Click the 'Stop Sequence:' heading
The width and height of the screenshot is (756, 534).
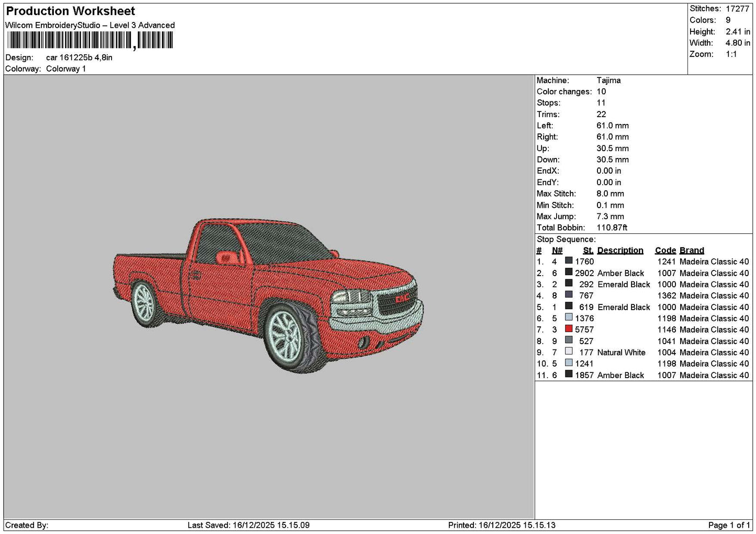(x=566, y=240)
